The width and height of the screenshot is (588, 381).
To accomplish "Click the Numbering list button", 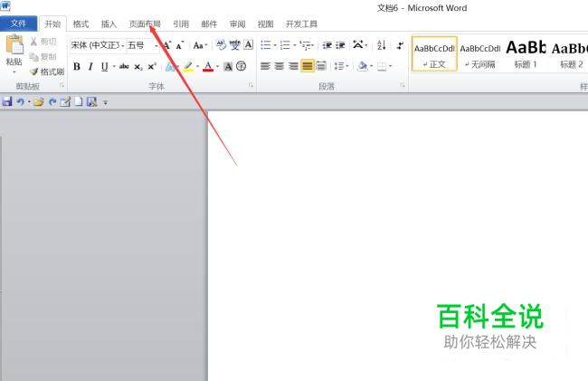I will pos(285,45).
